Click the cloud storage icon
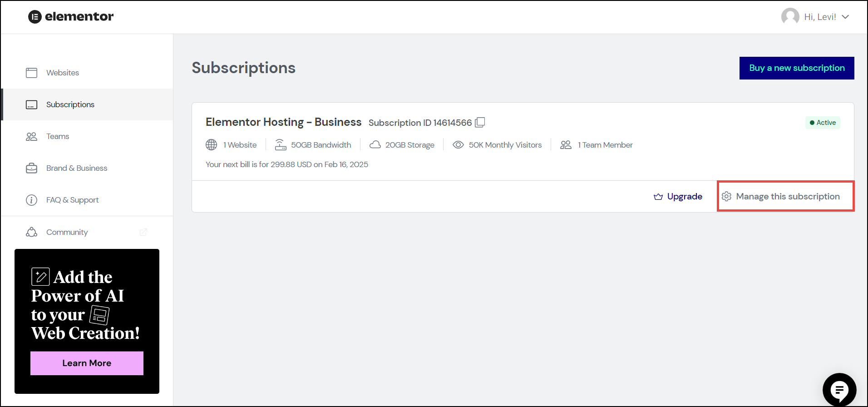 point(375,145)
